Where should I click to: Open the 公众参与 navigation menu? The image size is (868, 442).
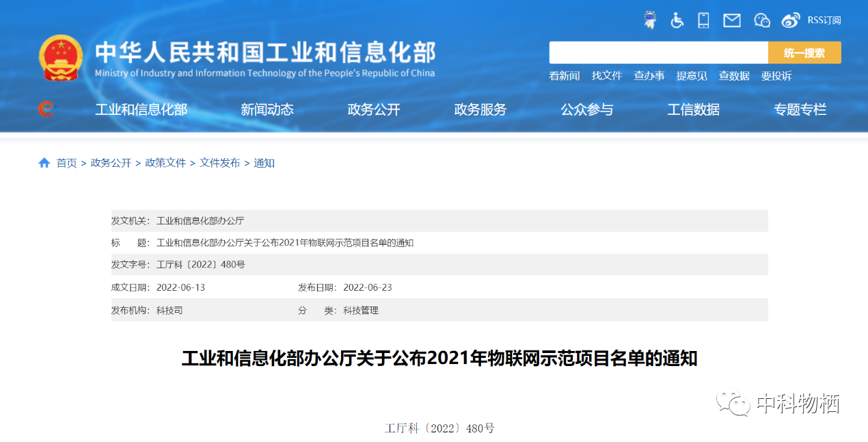tap(587, 109)
